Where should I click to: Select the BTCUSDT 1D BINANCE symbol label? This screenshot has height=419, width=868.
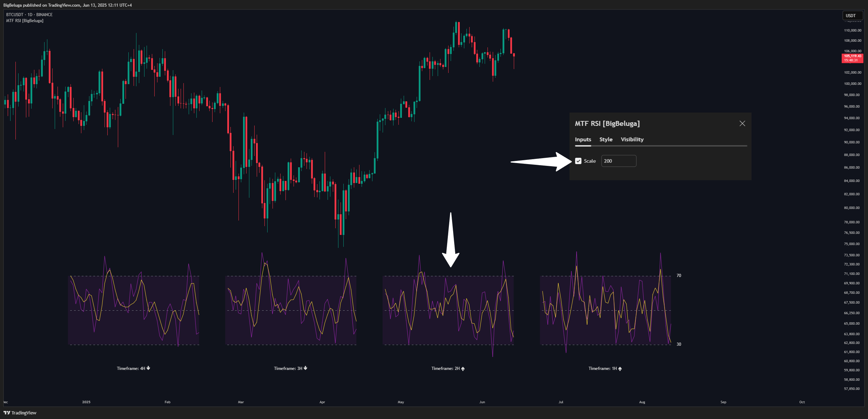point(29,15)
